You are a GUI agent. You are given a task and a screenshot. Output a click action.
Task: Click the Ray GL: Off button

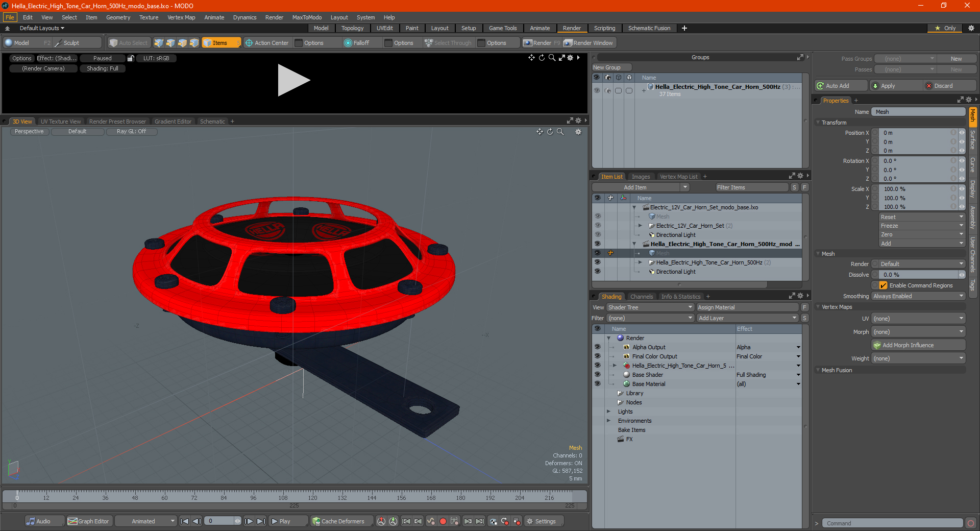pos(131,132)
